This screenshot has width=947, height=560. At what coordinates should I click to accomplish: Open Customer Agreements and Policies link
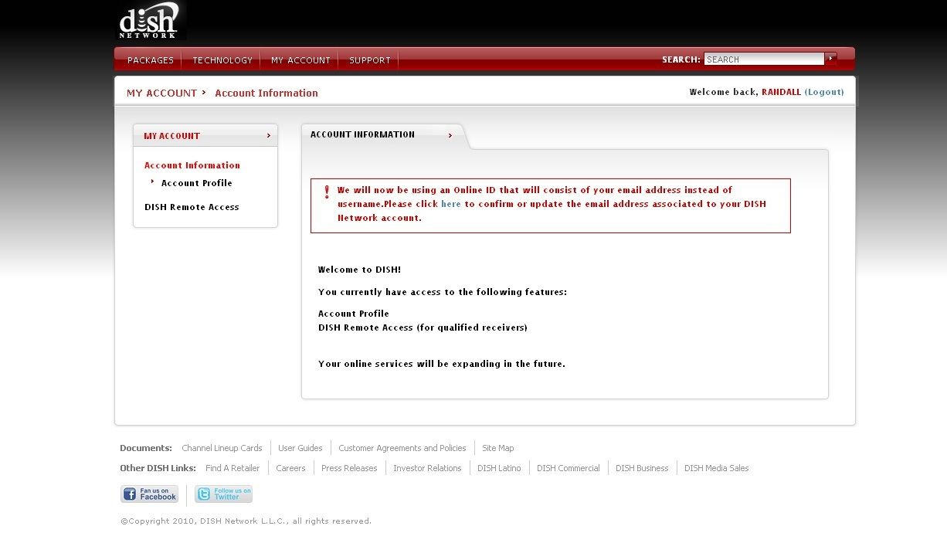tap(402, 448)
